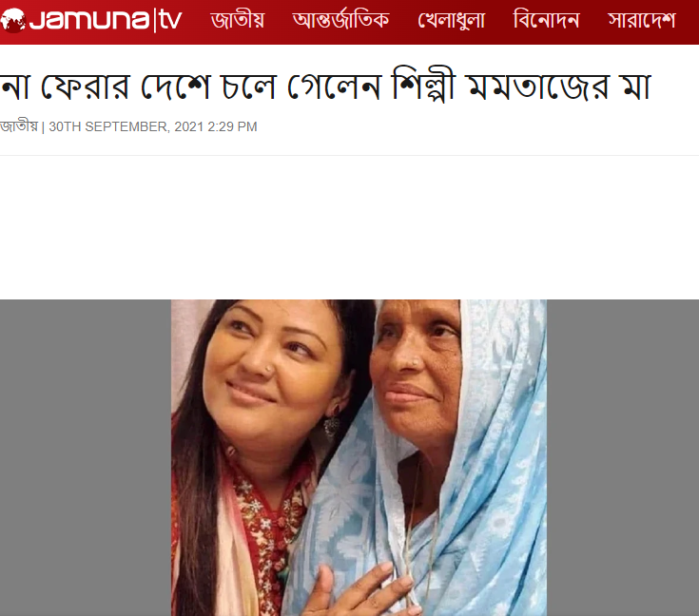Viewport: 699px width, 616px height.
Task: Go to the খেলাধুলা sports section
Action: pos(451,21)
